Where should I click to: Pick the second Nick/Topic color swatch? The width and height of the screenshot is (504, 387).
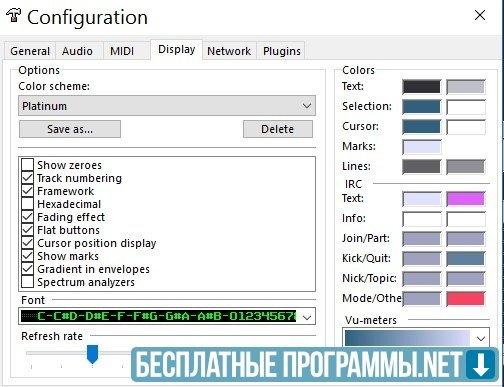click(x=465, y=279)
